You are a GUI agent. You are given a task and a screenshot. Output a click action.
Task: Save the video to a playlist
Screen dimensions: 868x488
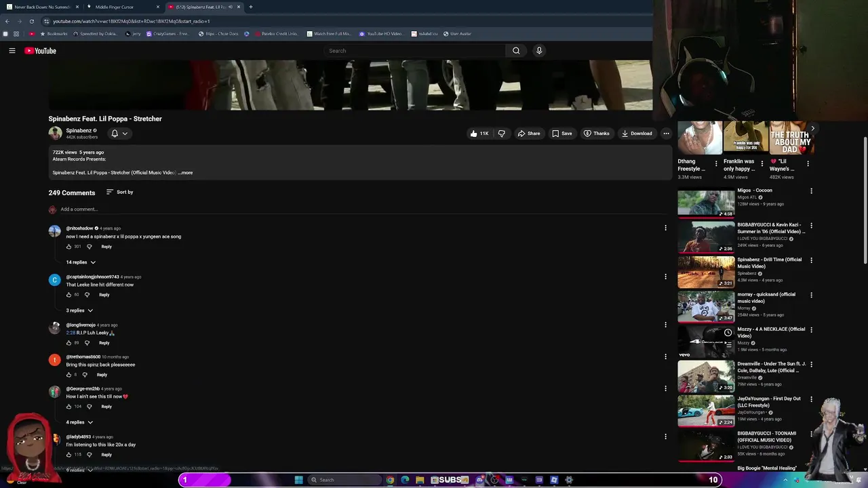pyautogui.click(x=561, y=134)
